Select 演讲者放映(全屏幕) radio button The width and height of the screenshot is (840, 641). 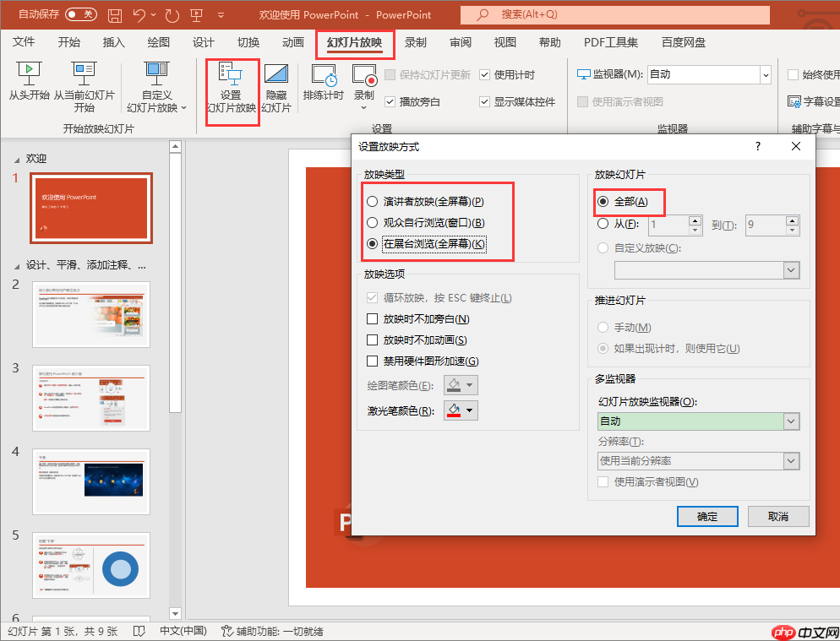[373, 202]
